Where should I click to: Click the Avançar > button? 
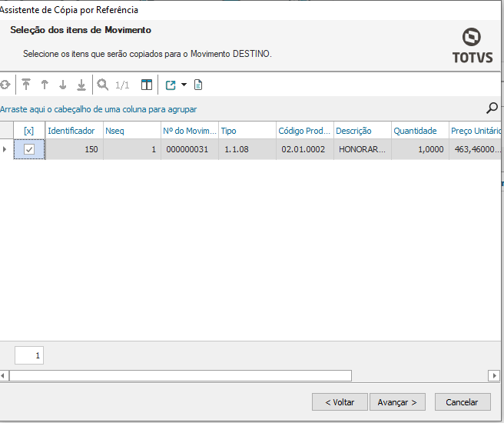[397, 401]
